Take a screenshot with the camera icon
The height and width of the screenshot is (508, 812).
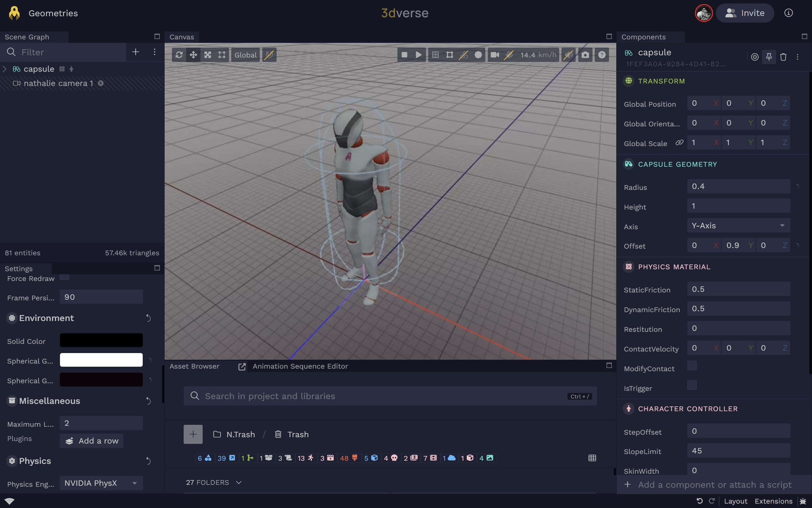[585, 55]
